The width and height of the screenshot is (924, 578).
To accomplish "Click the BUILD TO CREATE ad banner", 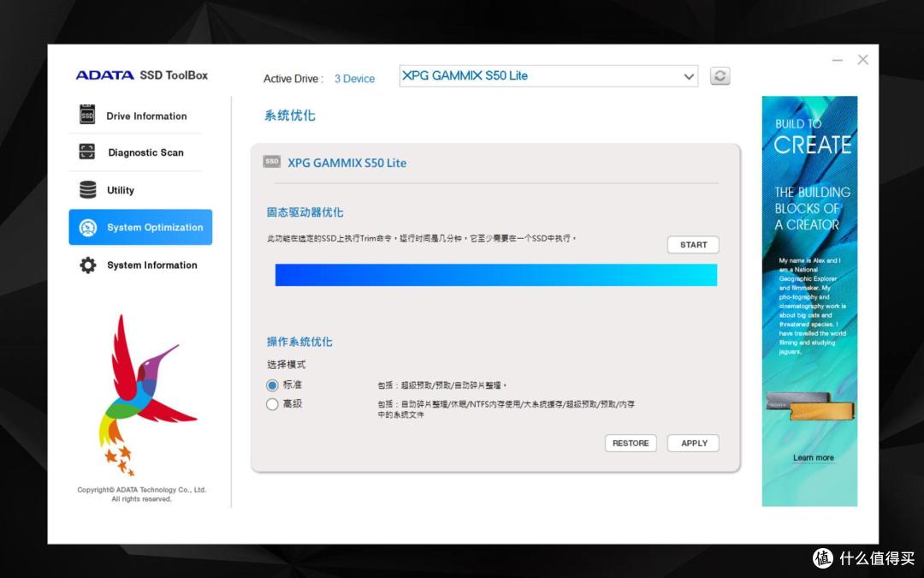I will click(809, 301).
